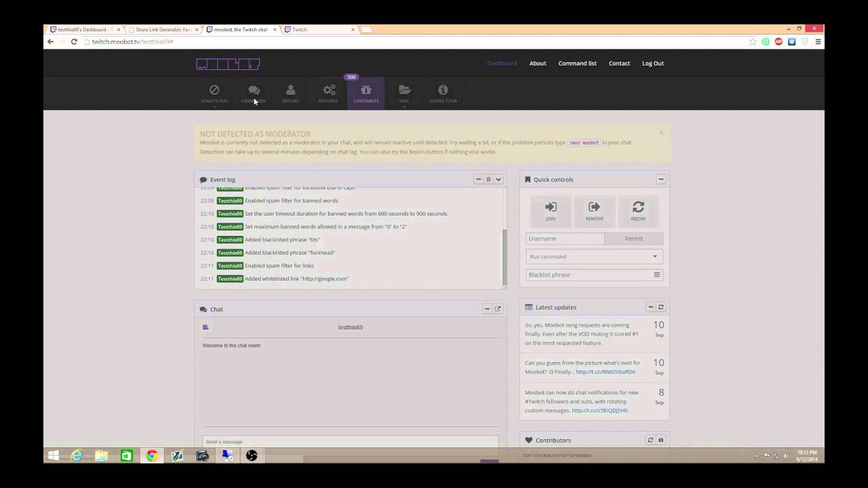
Task: Click the browser back arrow
Action: point(50,42)
